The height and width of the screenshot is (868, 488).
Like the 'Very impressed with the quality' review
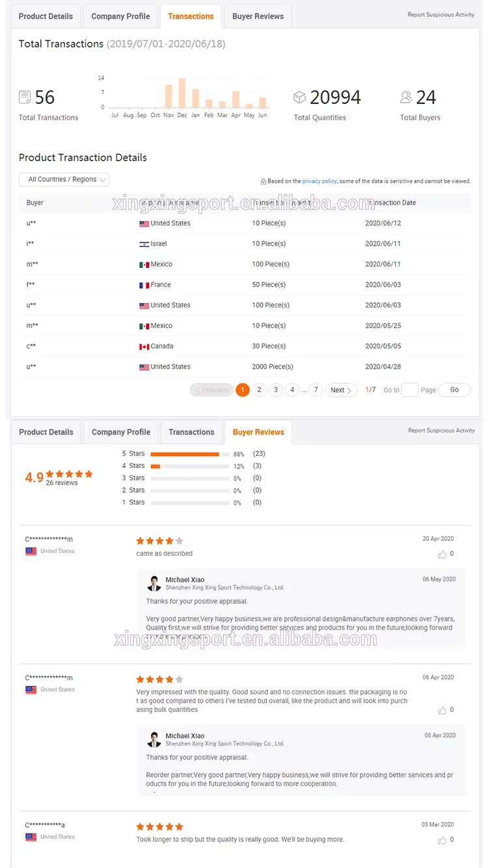[x=442, y=710]
